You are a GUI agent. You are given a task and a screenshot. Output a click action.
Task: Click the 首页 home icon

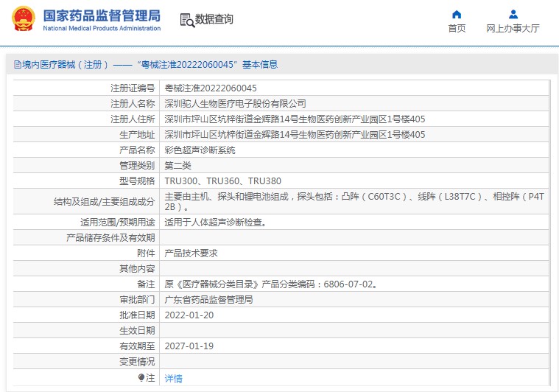click(457, 14)
